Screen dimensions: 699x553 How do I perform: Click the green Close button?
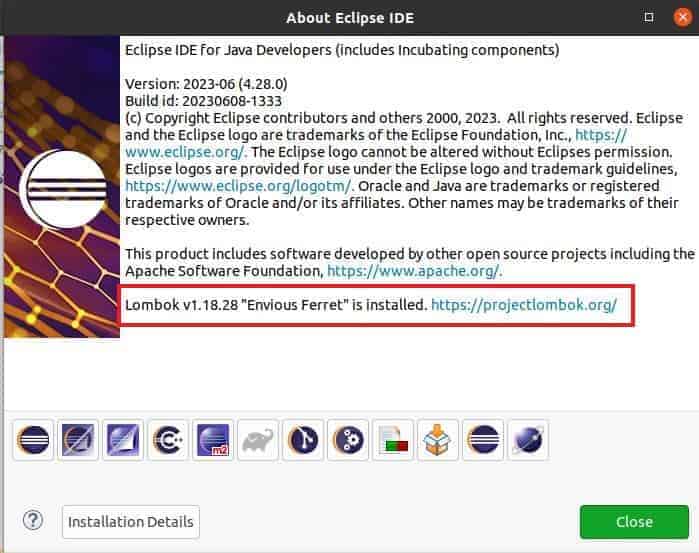point(634,522)
